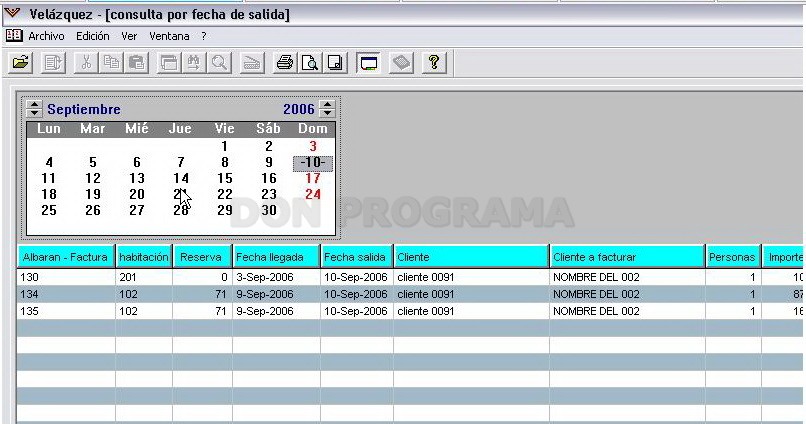Open the Edición menu
The image size is (806, 424).
coord(93,36)
